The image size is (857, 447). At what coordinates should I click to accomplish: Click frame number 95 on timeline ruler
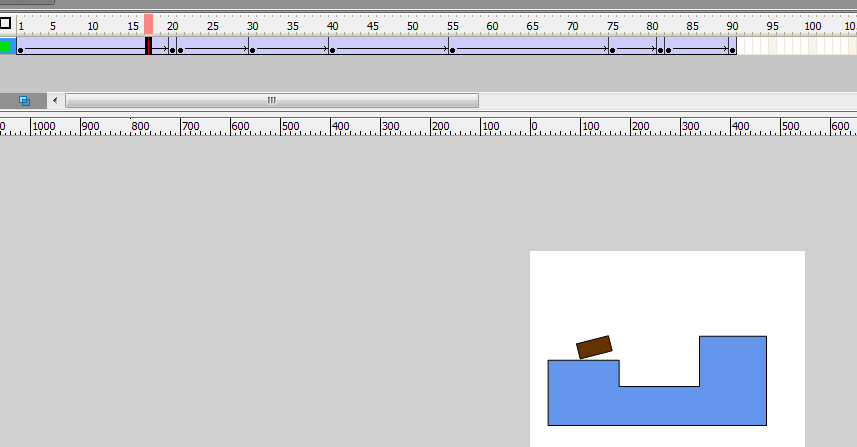pyautogui.click(x=772, y=26)
